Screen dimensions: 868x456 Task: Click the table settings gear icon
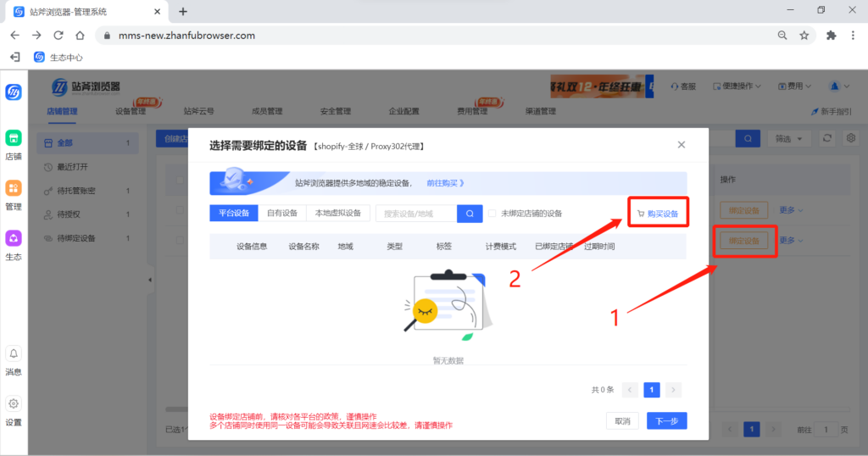click(851, 138)
